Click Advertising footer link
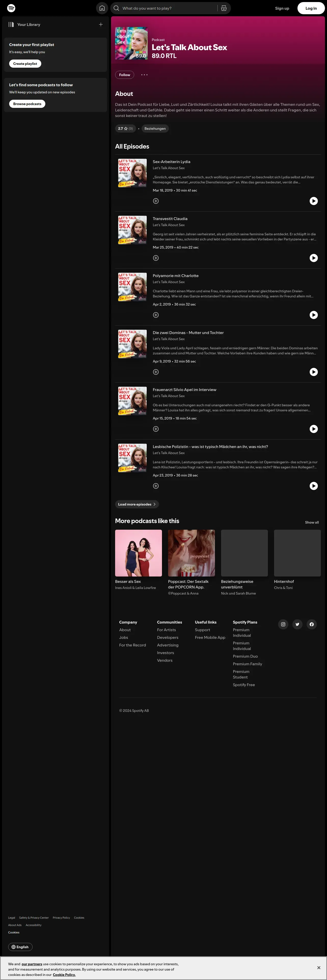 [x=168, y=645]
